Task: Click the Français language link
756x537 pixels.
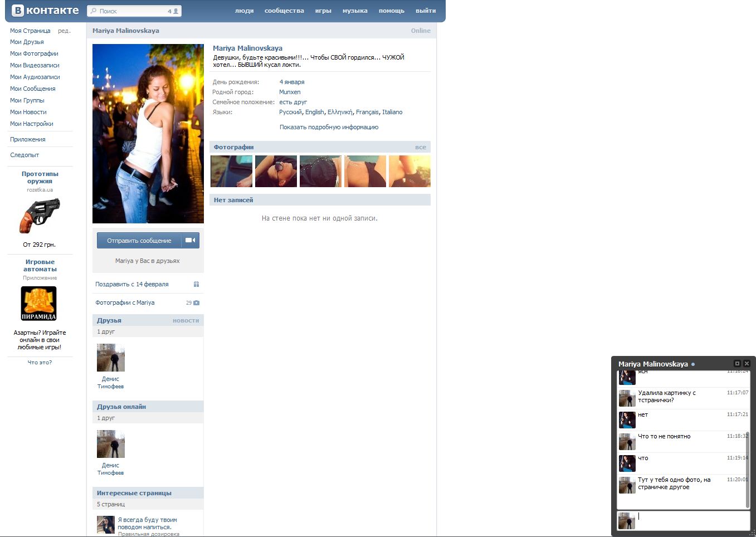Action: (x=367, y=112)
